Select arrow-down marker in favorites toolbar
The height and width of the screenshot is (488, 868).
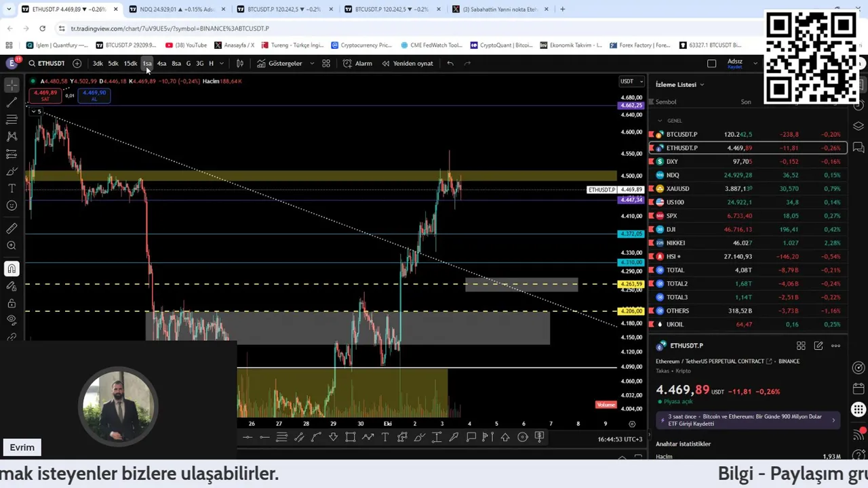click(x=333, y=437)
